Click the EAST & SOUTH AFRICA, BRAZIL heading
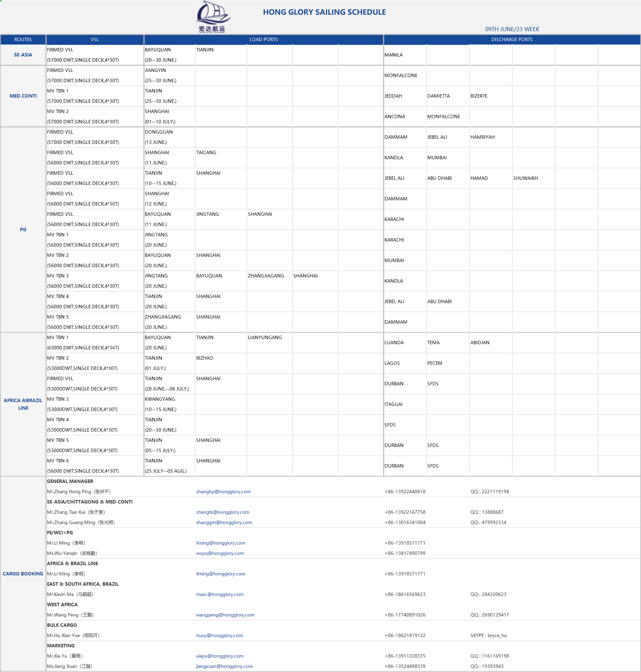This screenshot has height=672, width=641. pos(83,584)
